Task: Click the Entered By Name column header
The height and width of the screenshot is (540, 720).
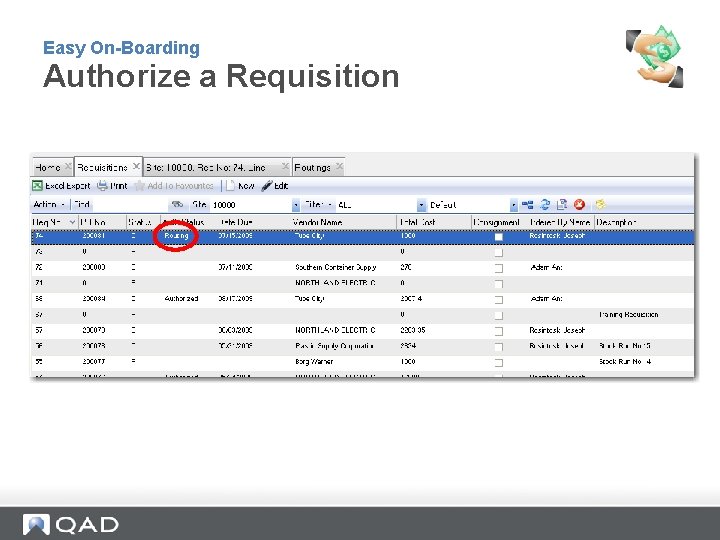Action: 561,222
